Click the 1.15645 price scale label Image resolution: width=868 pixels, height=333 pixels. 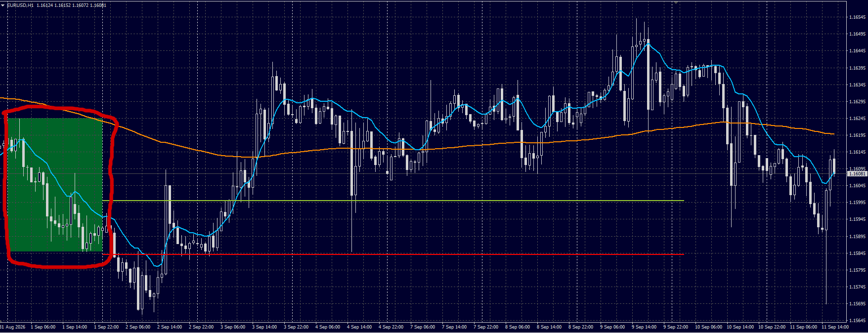[x=857, y=321]
